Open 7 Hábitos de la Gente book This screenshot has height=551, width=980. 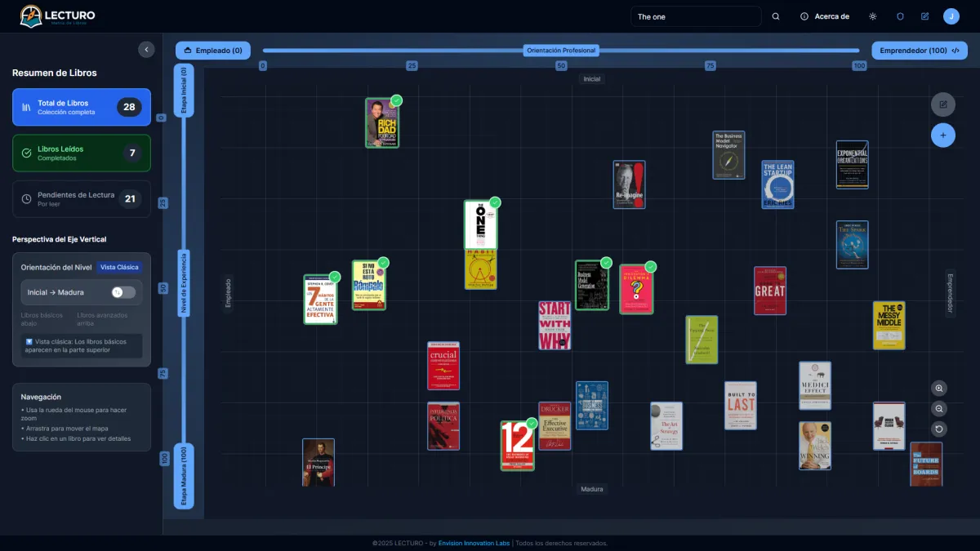click(x=320, y=300)
